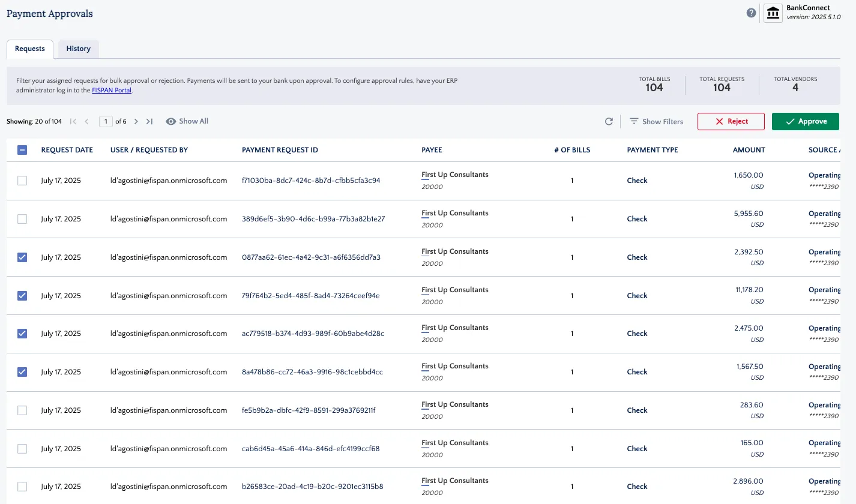Click # OF BILLS column header
The image size is (856, 504).
pyautogui.click(x=572, y=150)
